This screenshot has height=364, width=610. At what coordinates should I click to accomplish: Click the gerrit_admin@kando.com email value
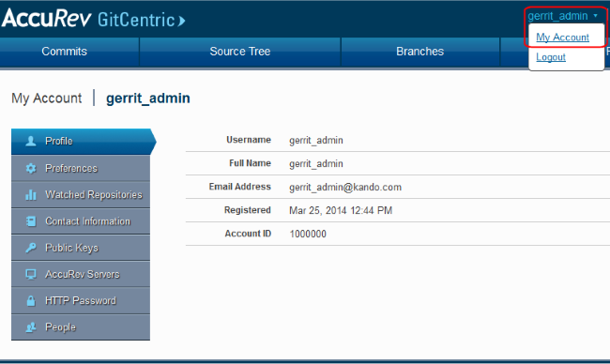pyautogui.click(x=345, y=187)
